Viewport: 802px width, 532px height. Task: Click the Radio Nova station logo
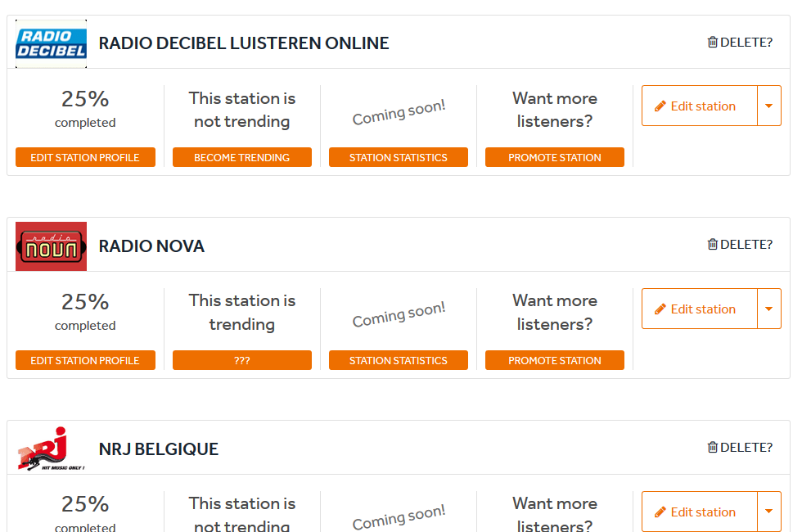pyautogui.click(x=51, y=246)
